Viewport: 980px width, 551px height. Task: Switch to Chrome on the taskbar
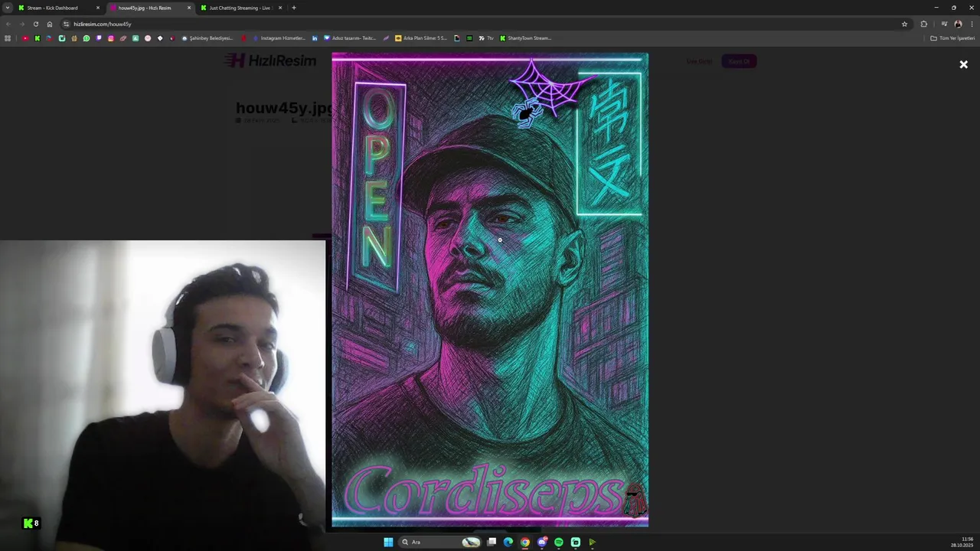pyautogui.click(x=524, y=542)
